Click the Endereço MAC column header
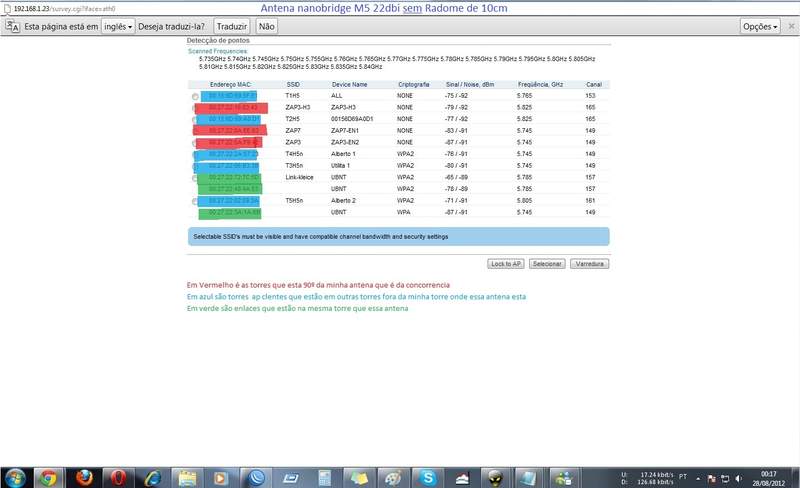800x488 pixels. tap(230, 85)
